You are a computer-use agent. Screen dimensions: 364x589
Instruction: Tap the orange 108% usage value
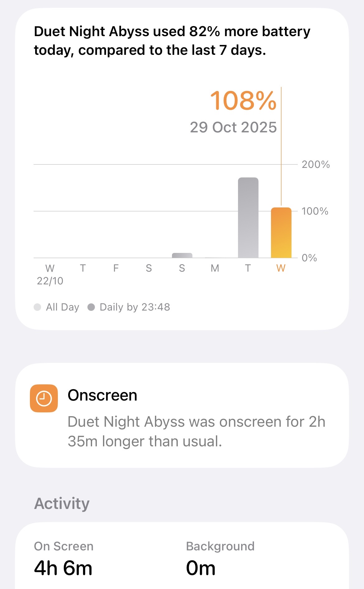pos(243,101)
